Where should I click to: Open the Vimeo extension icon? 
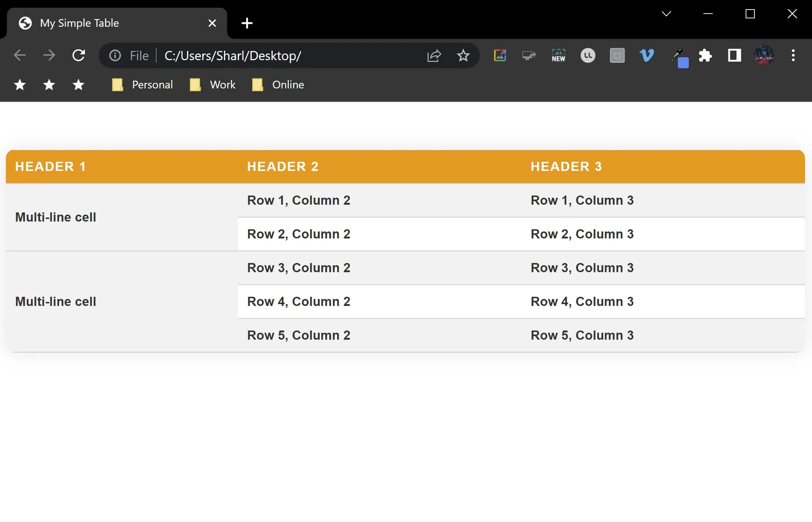[x=646, y=55]
